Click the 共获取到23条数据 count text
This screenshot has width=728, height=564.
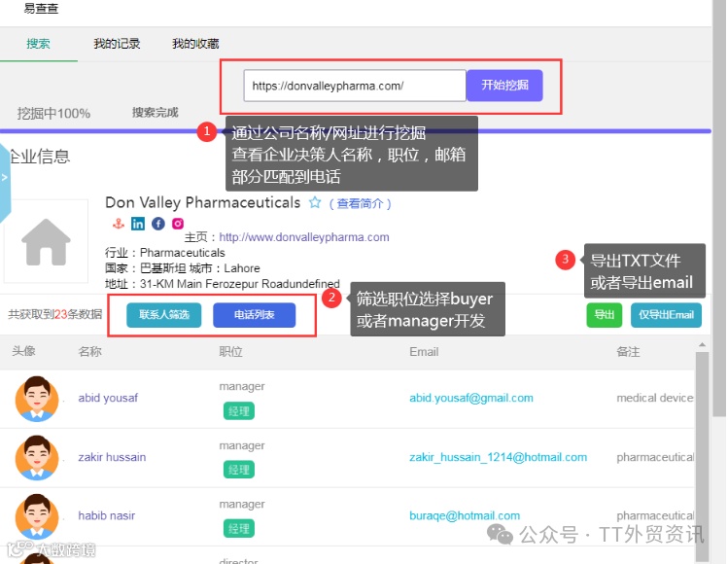point(54,314)
